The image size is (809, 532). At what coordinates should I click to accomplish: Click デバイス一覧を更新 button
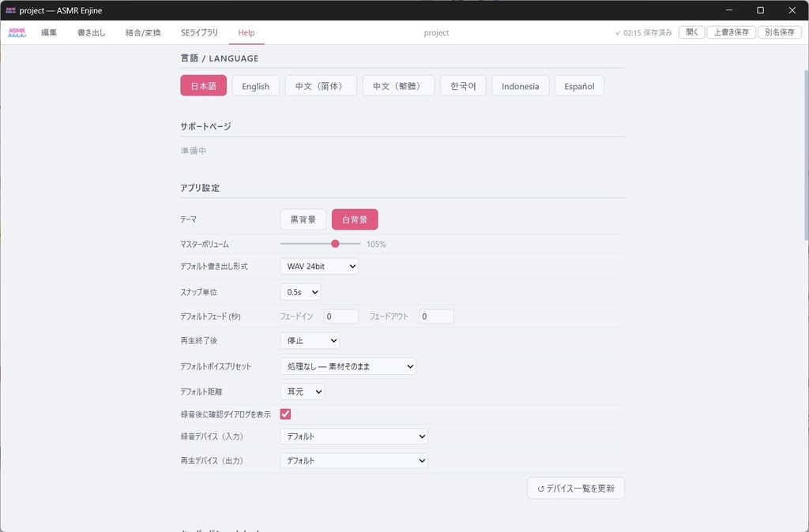pyautogui.click(x=576, y=488)
